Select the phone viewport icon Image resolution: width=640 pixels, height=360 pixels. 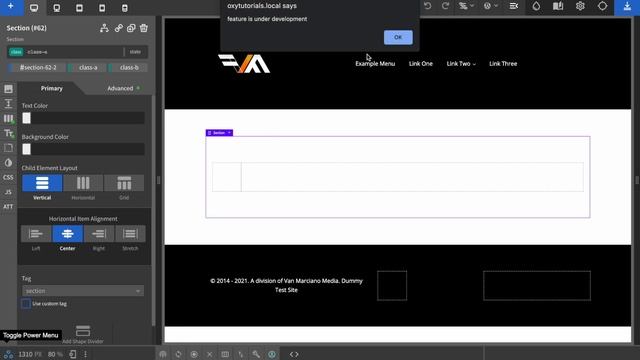click(x=125, y=8)
